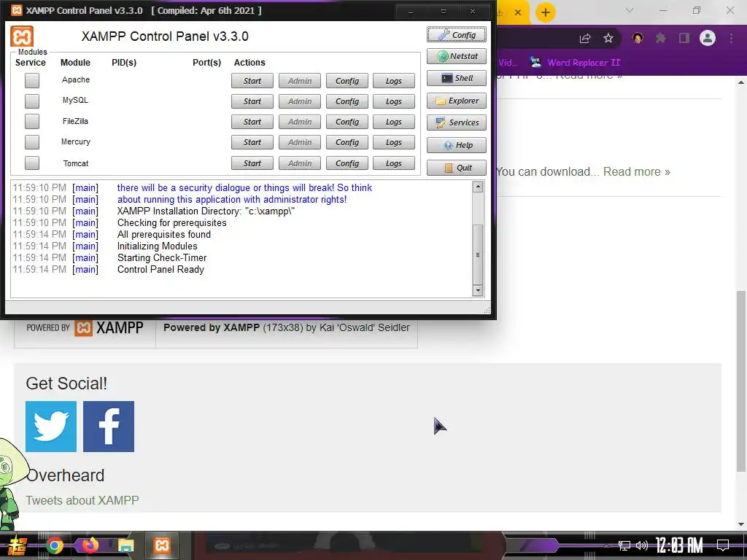Image resolution: width=747 pixels, height=560 pixels.
Task: Open File Explorer from the taskbar
Action: (125, 545)
